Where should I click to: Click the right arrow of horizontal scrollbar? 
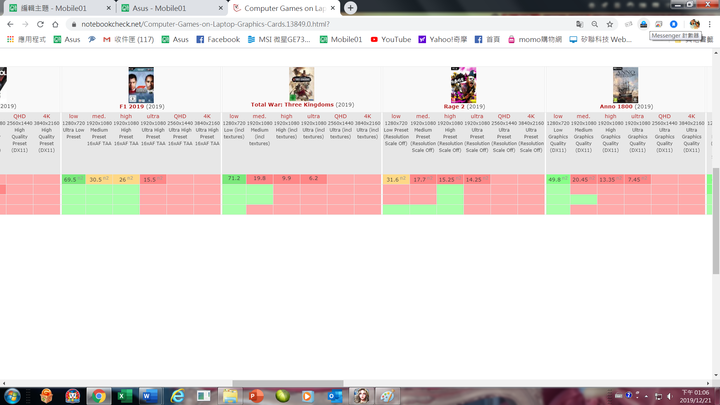[x=708, y=383]
